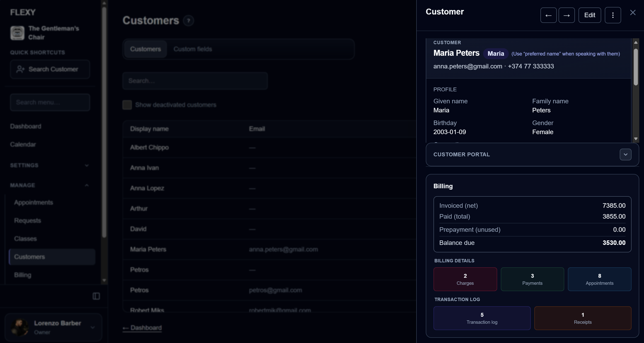
Task: Open the 8 Appointments billing card
Action: pyautogui.click(x=599, y=279)
